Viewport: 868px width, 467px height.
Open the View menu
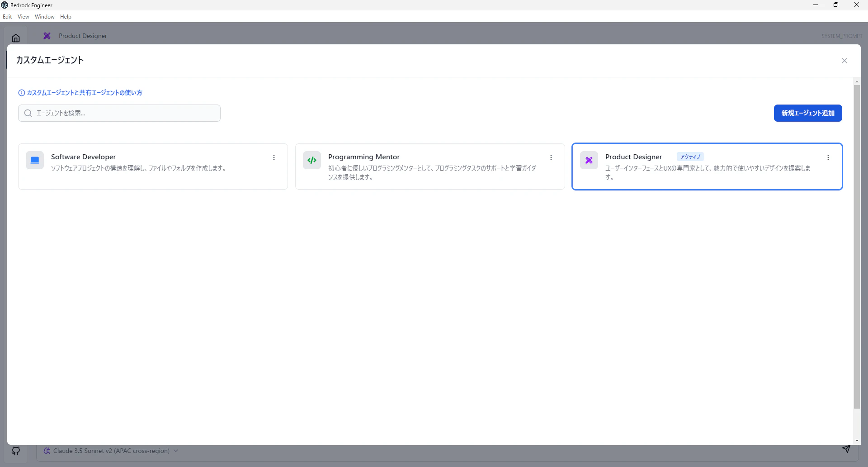(23, 17)
